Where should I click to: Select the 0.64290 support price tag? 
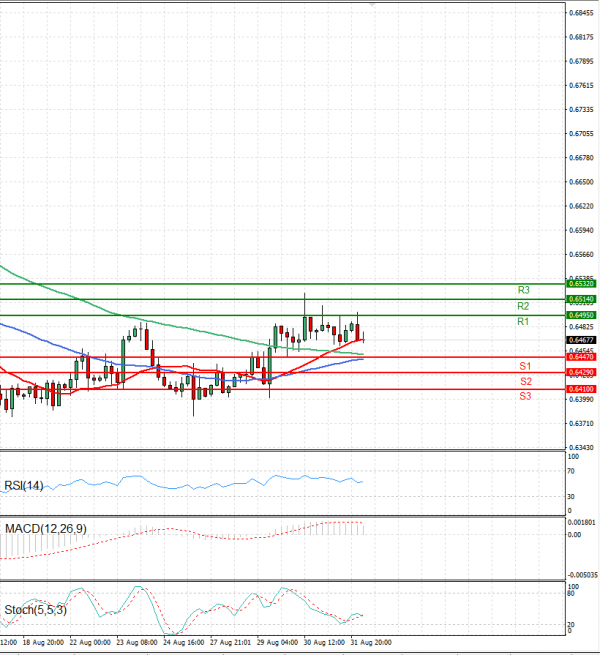pos(581,373)
